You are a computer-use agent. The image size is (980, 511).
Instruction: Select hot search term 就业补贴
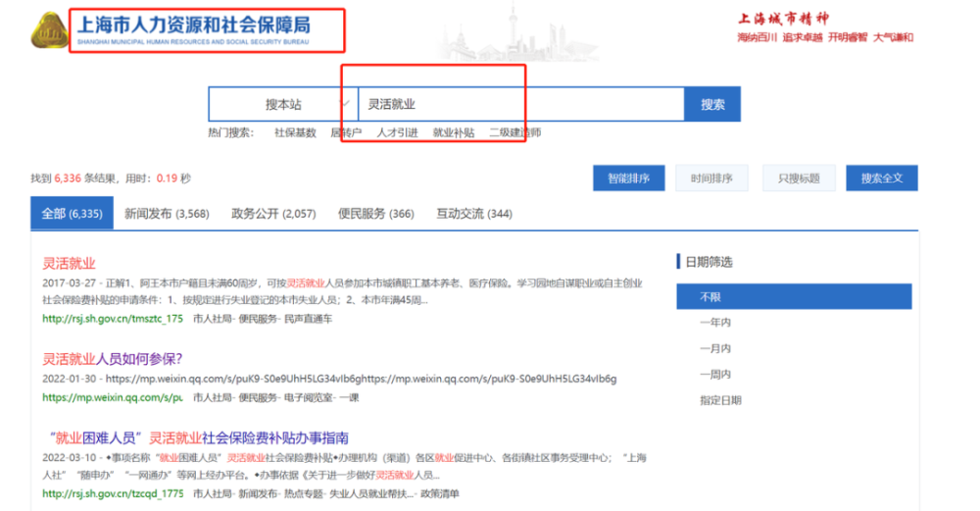pos(454,132)
